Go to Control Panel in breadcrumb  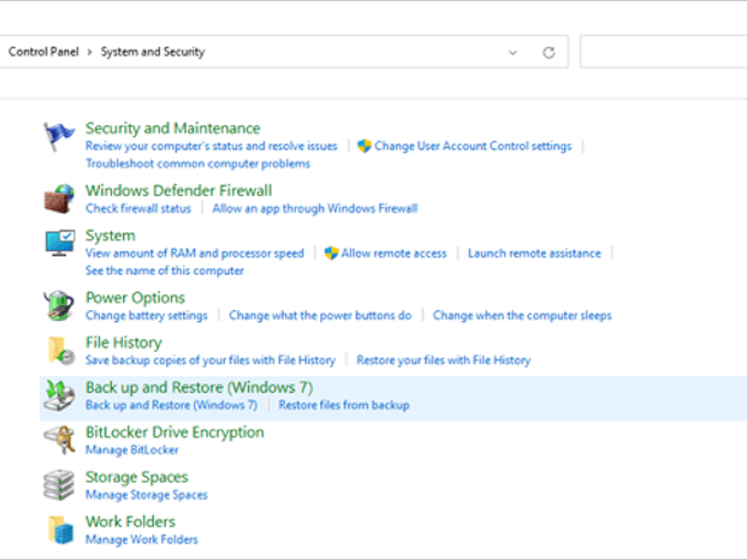[x=41, y=52]
